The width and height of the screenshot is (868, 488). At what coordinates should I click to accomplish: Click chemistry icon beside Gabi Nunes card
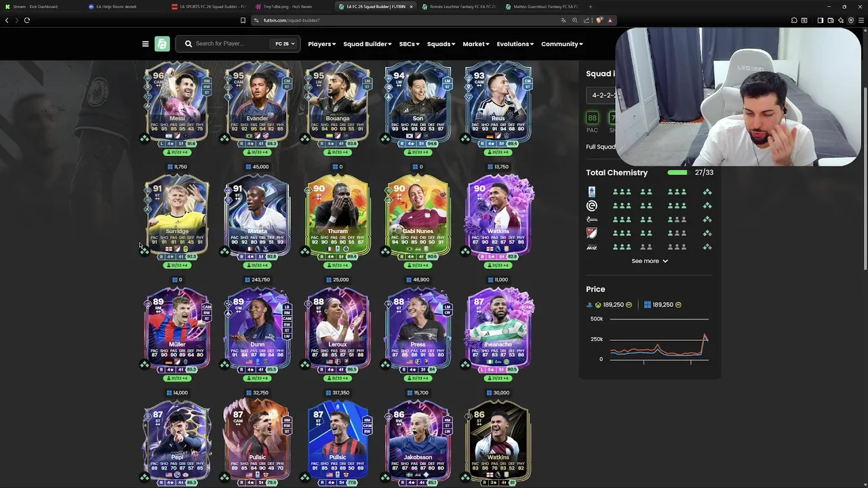tap(385, 251)
